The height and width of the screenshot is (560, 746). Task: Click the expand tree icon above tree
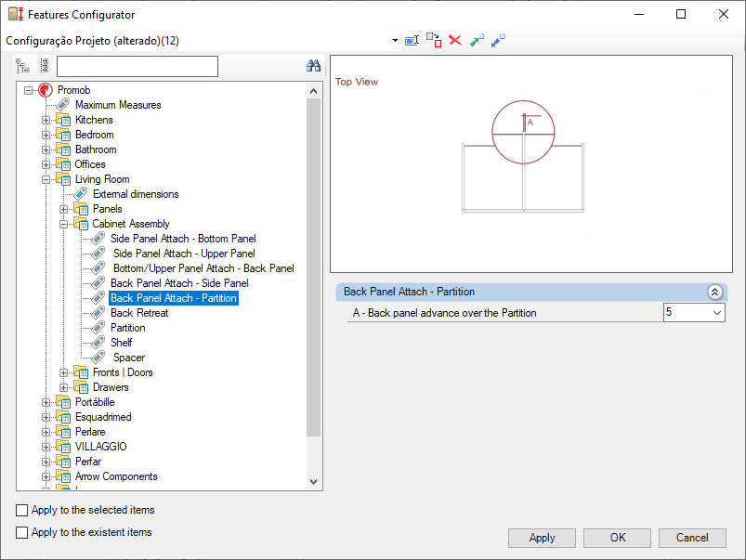22,66
